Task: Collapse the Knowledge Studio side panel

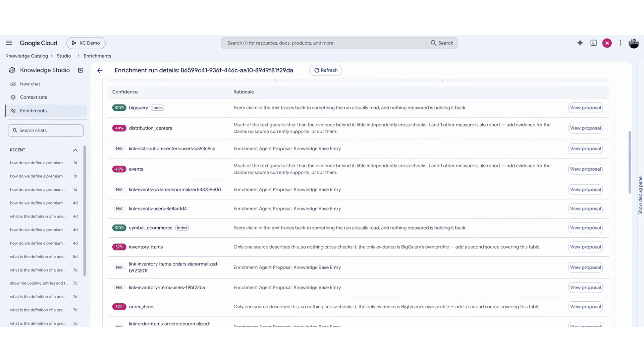Action: (x=80, y=70)
